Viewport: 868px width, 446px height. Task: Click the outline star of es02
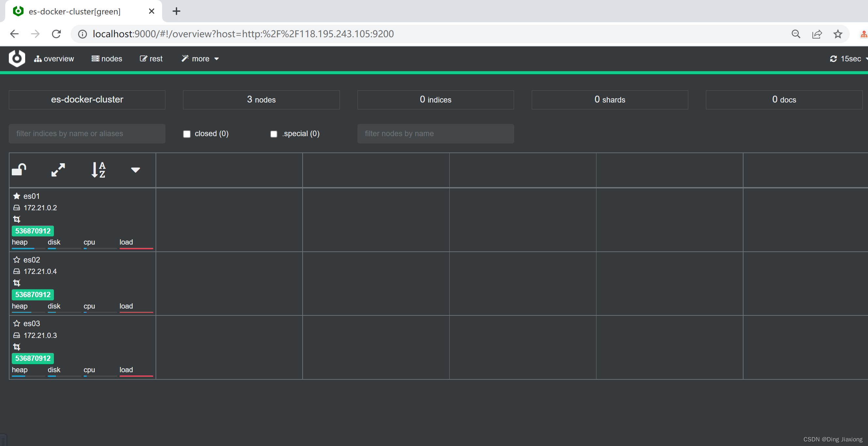[x=17, y=260]
